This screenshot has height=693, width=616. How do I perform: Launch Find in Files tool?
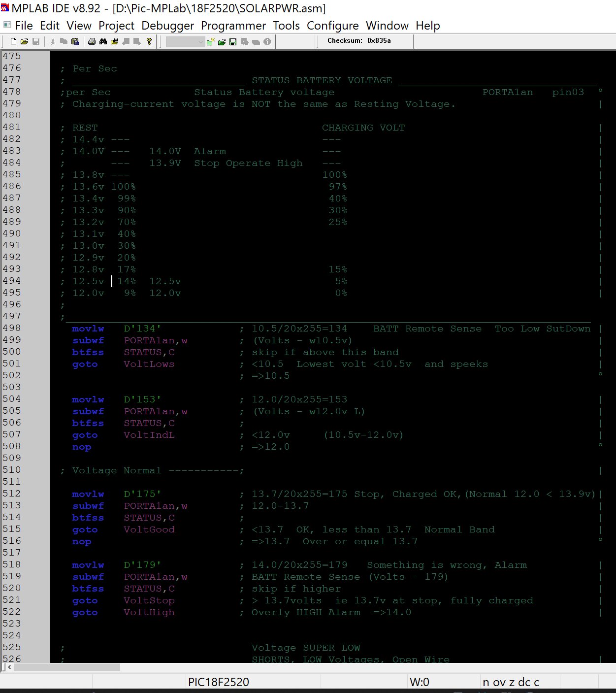click(115, 41)
